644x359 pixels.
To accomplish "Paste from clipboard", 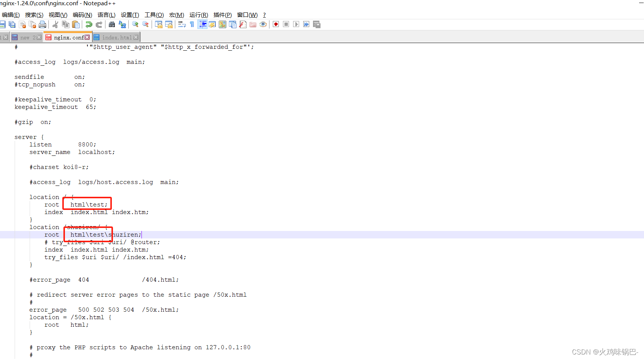I will [x=76, y=24].
